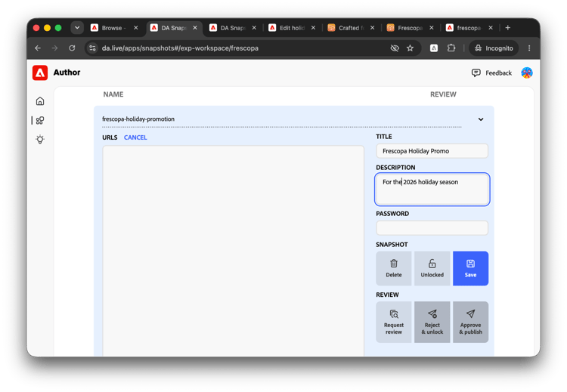
Task: Click the Feedback speech bubble icon
Action: 476,73
